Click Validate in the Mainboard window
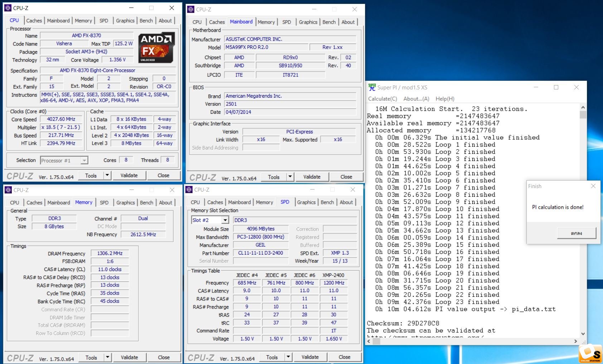The width and height of the screenshot is (603, 364). (x=312, y=177)
